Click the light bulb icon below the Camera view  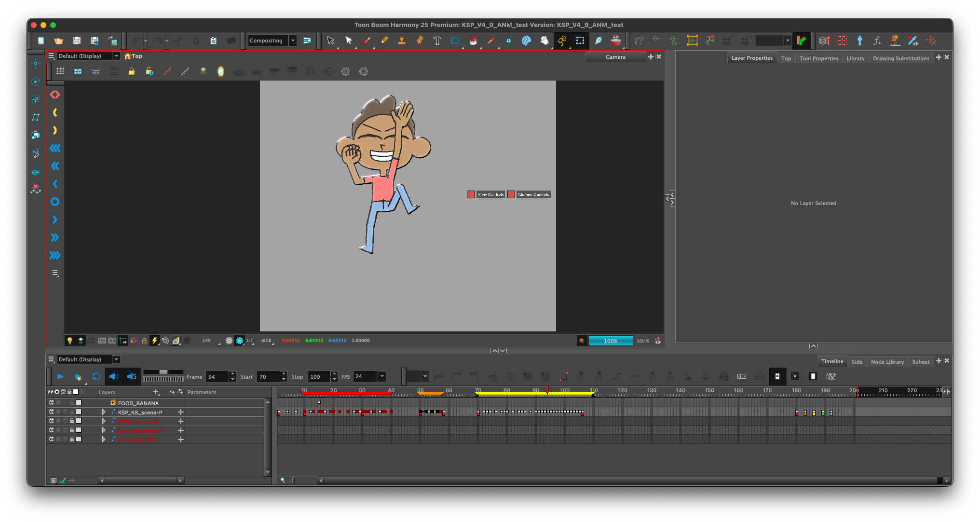(x=69, y=340)
